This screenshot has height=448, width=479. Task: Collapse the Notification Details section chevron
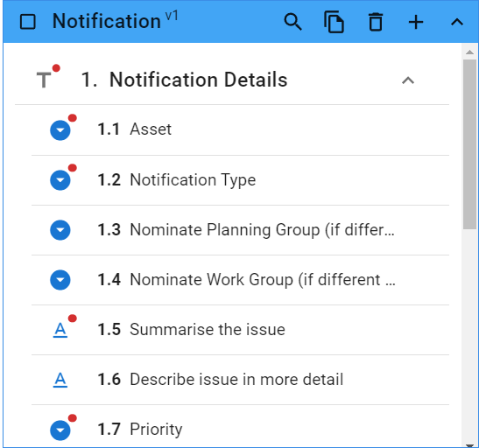point(408,80)
